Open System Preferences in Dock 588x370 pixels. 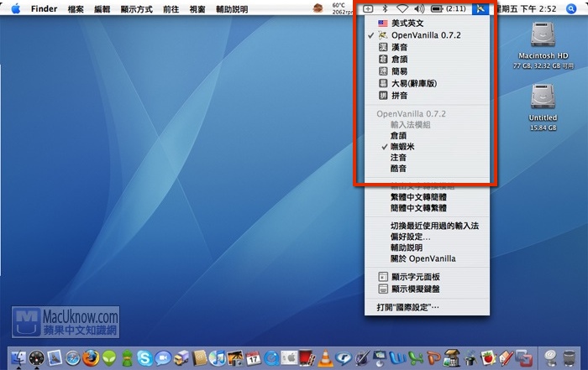tap(289, 358)
